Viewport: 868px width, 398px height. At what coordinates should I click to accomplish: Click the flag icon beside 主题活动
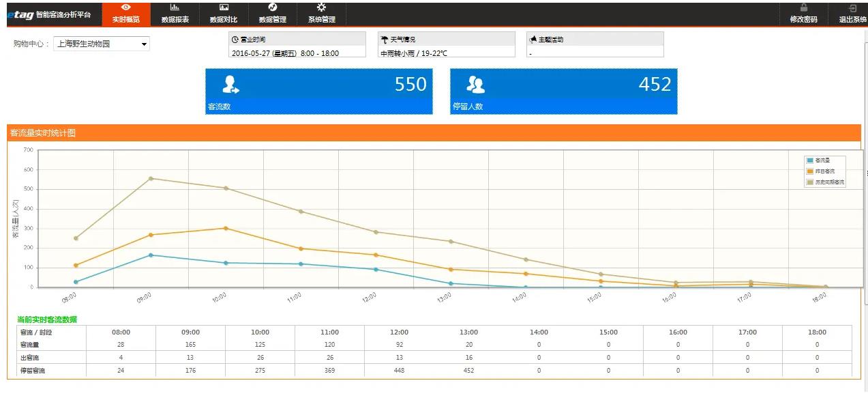click(x=533, y=40)
